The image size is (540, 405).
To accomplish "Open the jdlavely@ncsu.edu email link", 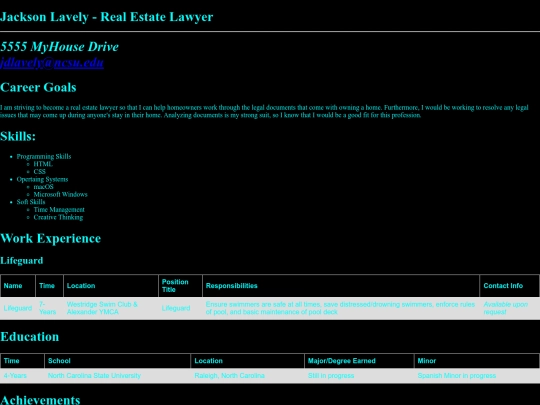I will point(52,63).
